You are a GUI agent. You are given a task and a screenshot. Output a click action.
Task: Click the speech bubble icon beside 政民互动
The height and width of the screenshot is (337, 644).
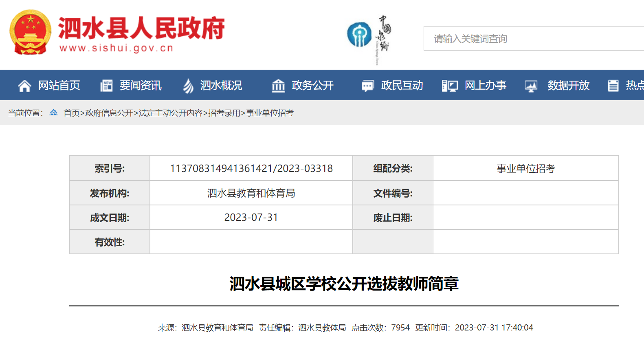368,86
